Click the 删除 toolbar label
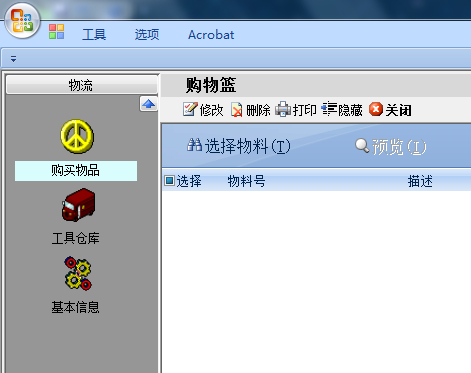471x373 pixels. [x=258, y=110]
